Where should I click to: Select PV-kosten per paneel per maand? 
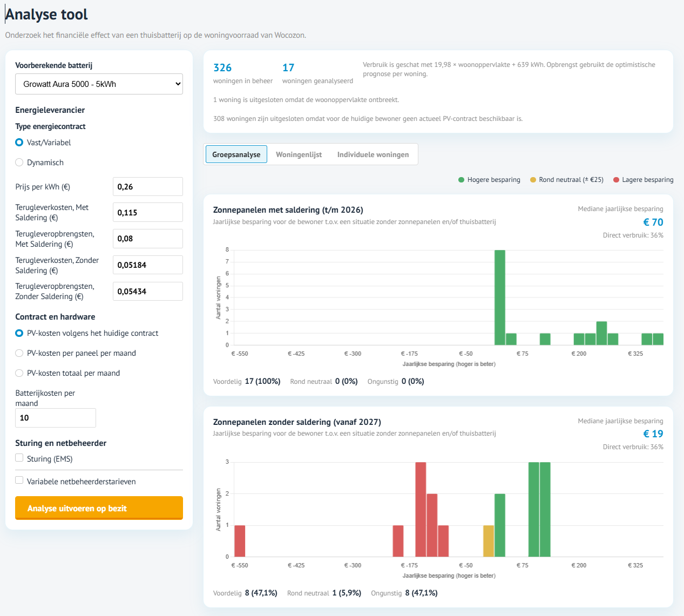point(19,353)
